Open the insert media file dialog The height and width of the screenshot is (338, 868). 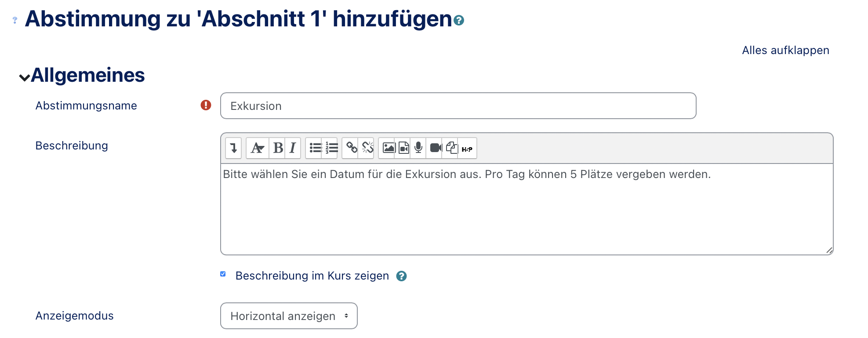pyautogui.click(x=403, y=148)
